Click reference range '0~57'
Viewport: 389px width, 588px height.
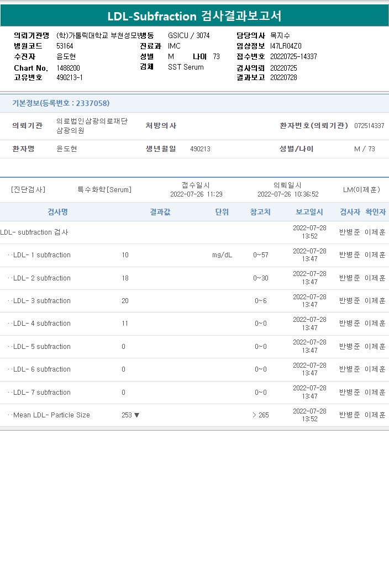pos(261,255)
